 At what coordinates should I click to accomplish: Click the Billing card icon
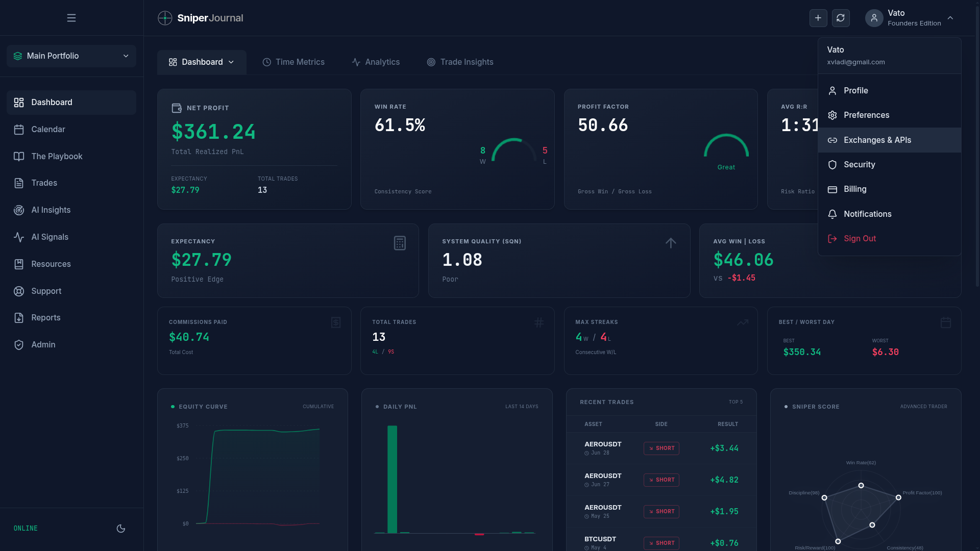832,189
